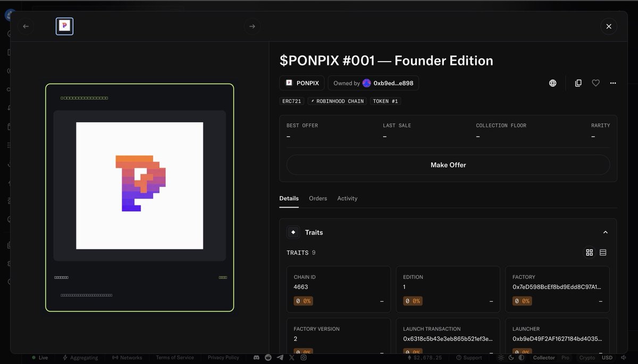The width and height of the screenshot is (638, 364).
Task: Favorite the item with heart icon
Action: [595, 83]
